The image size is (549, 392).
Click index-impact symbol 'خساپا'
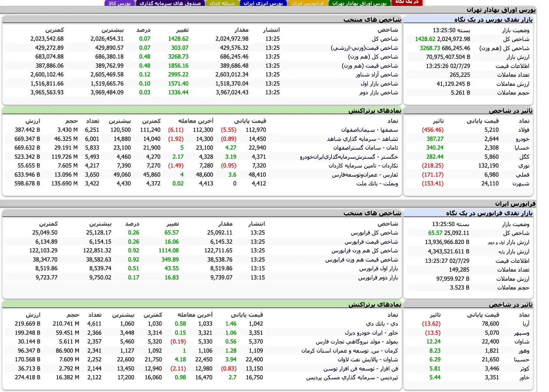tap(522, 148)
